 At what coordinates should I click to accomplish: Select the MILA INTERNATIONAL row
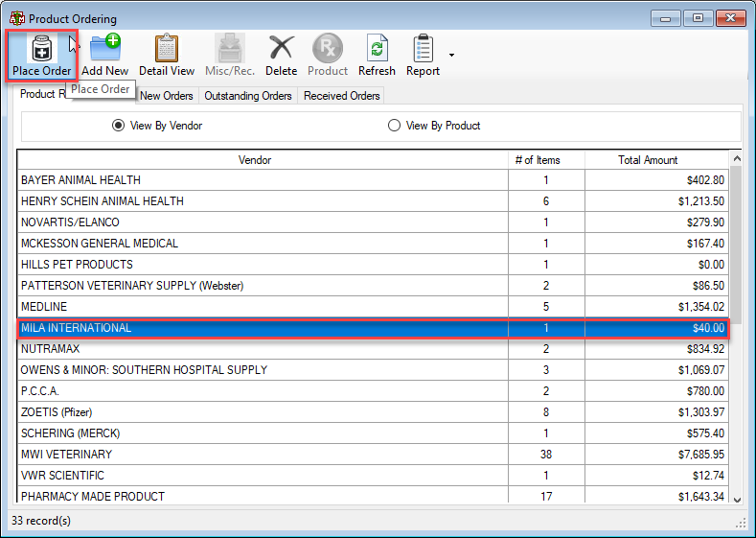click(x=373, y=328)
